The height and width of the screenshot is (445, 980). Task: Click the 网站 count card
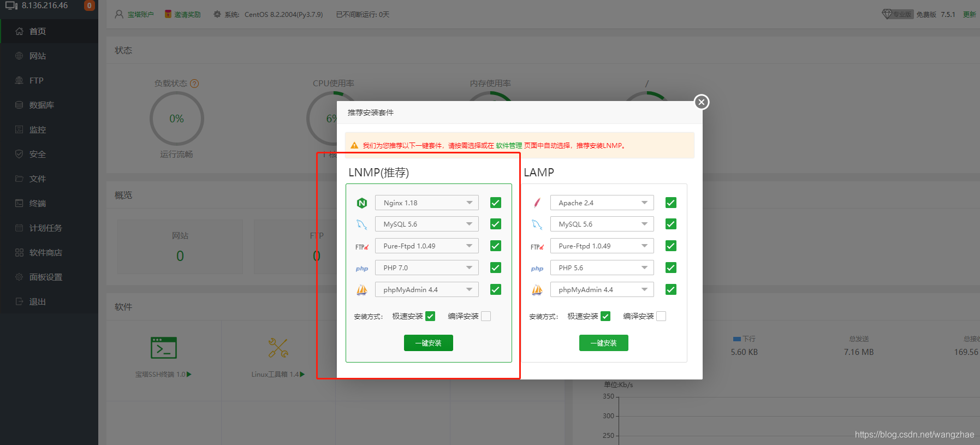[x=180, y=247]
